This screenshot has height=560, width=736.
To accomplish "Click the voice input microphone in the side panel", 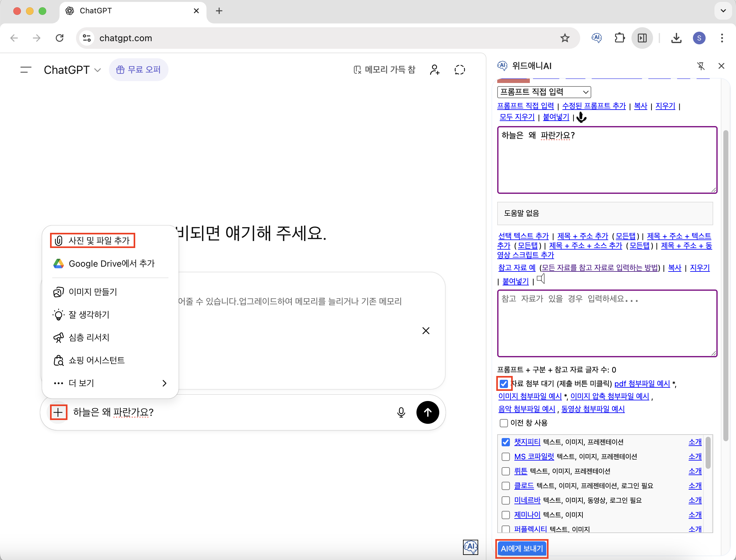I will (x=581, y=117).
